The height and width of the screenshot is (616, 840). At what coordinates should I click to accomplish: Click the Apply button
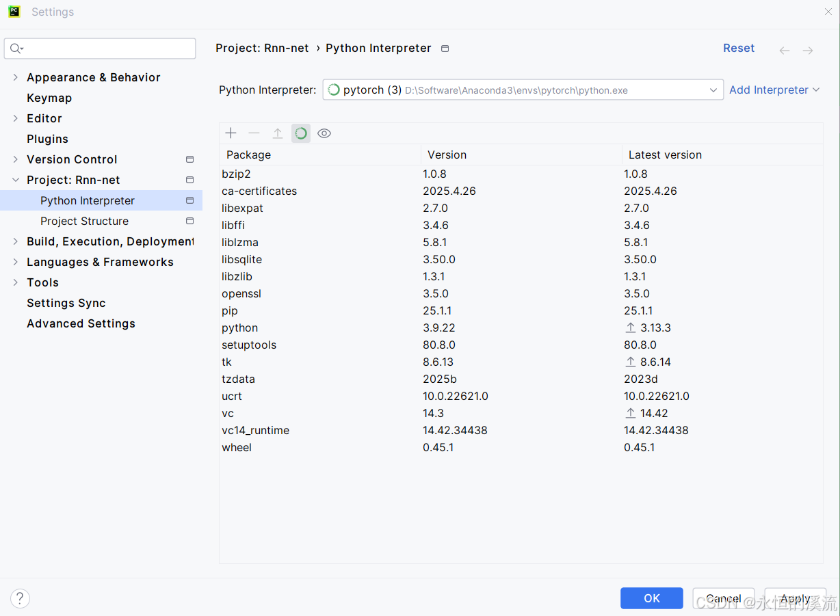[796, 598]
